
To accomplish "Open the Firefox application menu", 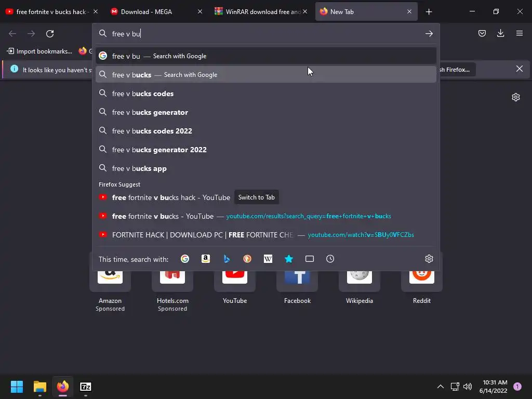I will 519,33.
